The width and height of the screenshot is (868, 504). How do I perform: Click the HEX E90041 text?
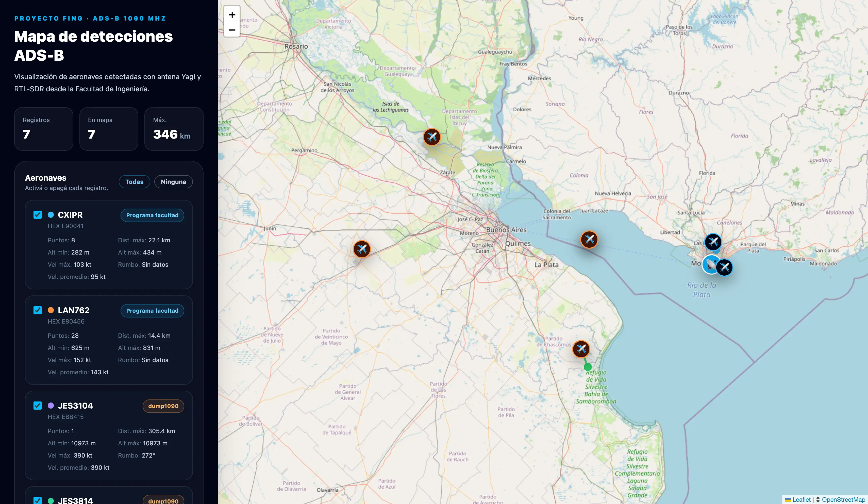click(x=65, y=226)
